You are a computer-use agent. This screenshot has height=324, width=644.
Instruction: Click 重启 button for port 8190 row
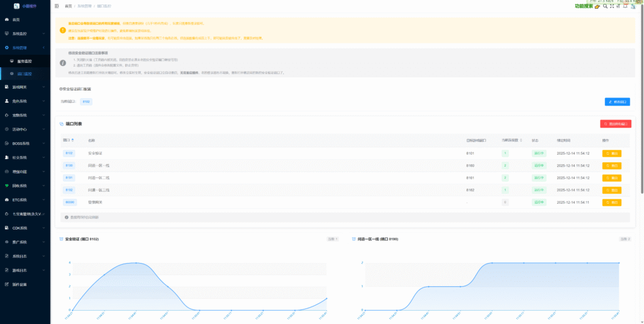(611, 165)
